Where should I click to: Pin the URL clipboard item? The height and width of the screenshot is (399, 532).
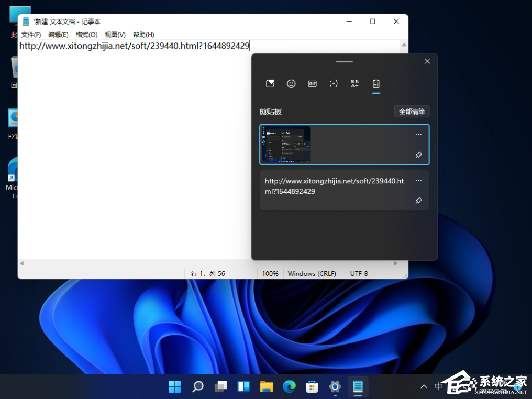pos(419,201)
